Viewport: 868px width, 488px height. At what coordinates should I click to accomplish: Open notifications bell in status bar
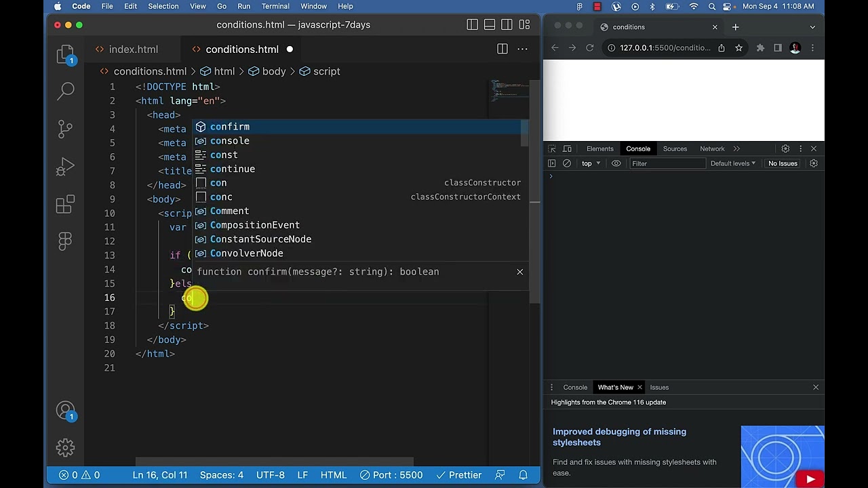(524, 475)
